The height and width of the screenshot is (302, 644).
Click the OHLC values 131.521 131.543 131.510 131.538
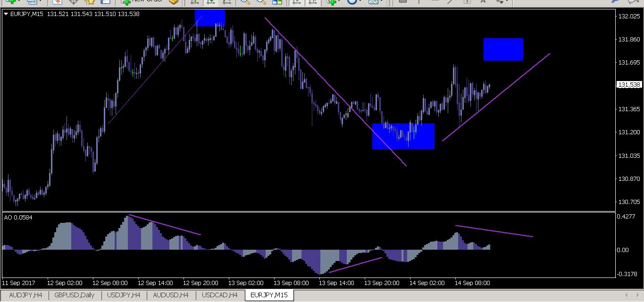(93, 14)
